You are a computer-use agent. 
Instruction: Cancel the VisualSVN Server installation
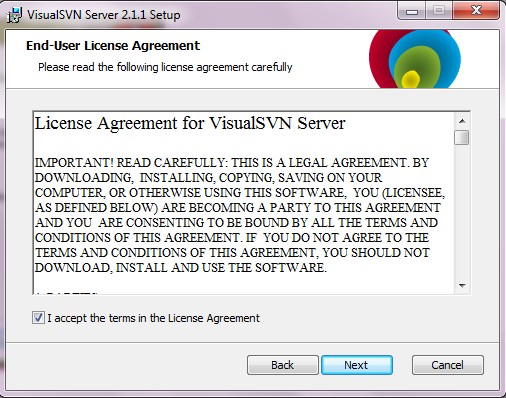point(448,365)
